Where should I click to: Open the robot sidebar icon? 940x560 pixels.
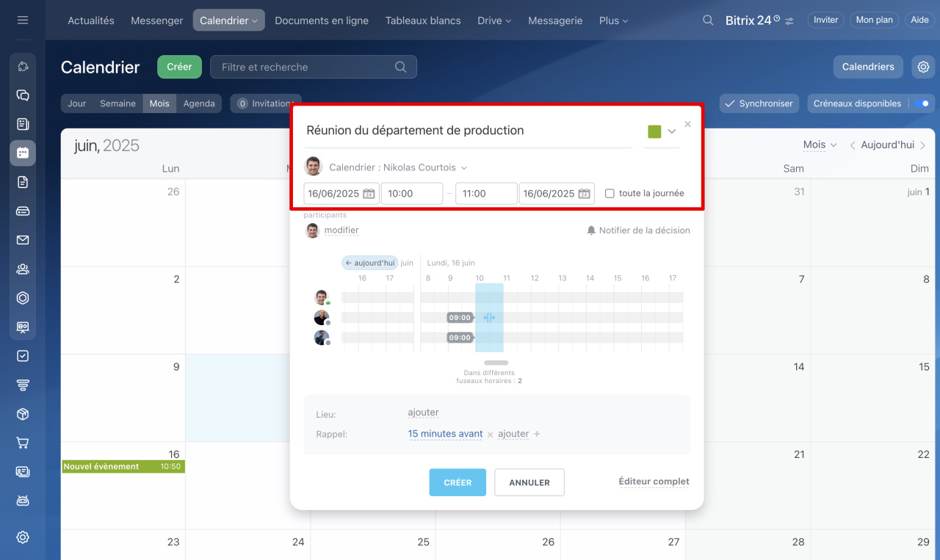pyautogui.click(x=23, y=501)
